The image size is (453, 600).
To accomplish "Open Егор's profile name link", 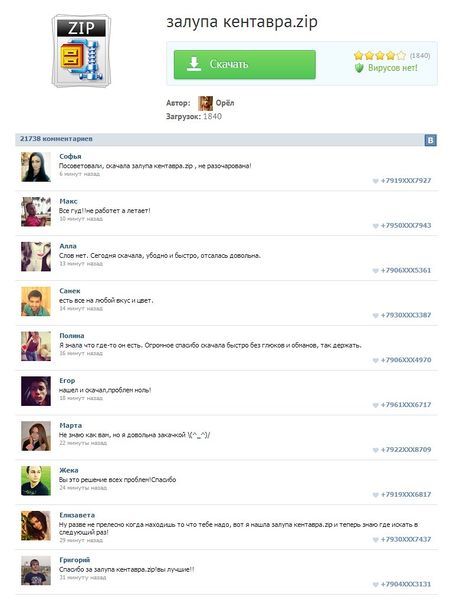I will pos(67,380).
